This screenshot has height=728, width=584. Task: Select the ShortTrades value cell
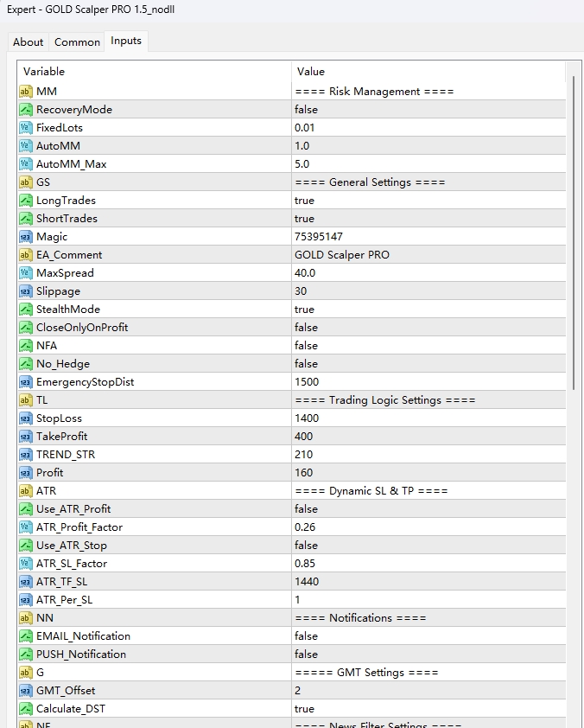pyautogui.click(x=428, y=219)
